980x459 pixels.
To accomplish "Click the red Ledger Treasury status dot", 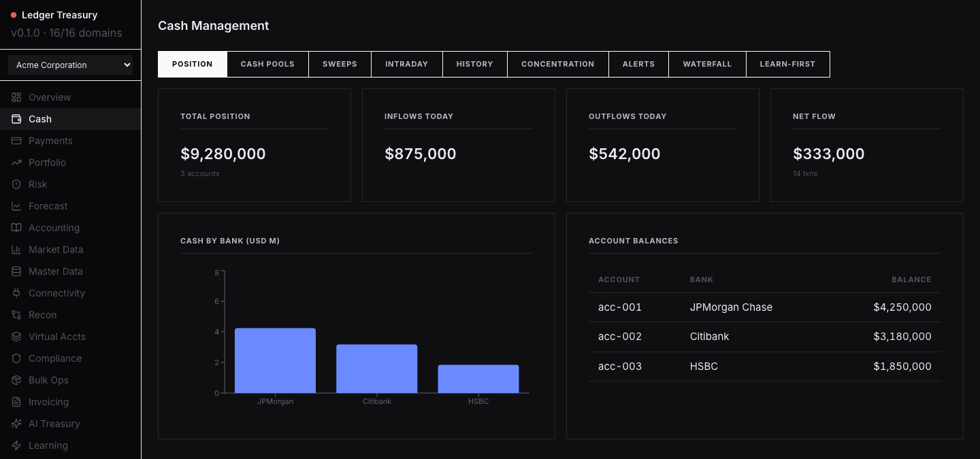I will click(14, 15).
